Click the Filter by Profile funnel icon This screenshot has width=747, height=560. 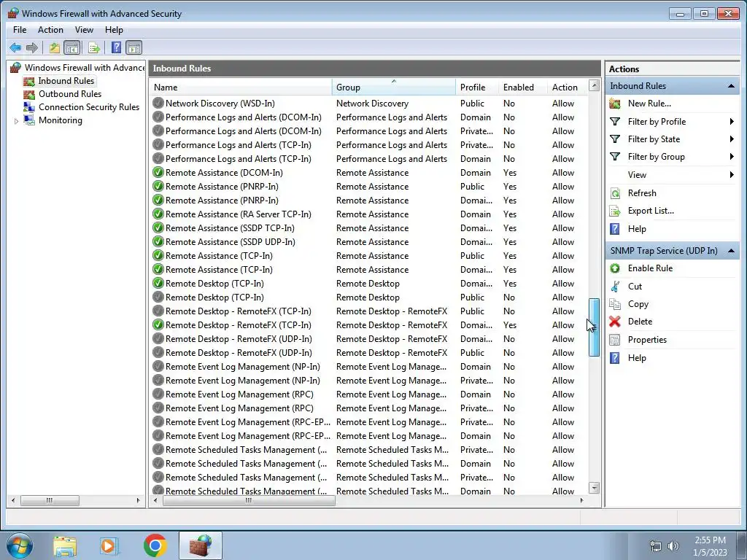(615, 122)
